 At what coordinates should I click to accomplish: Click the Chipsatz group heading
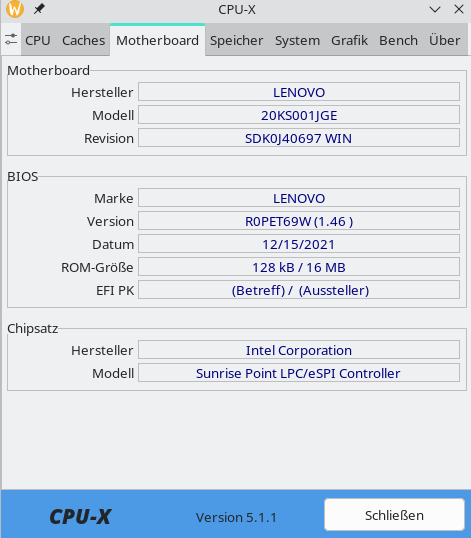tap(33, 328)
